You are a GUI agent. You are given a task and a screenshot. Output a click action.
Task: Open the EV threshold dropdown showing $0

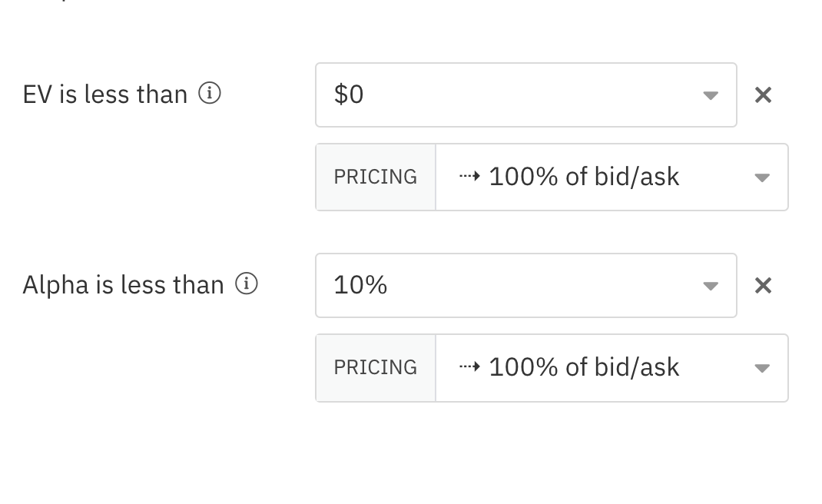[x=525, y=95]
